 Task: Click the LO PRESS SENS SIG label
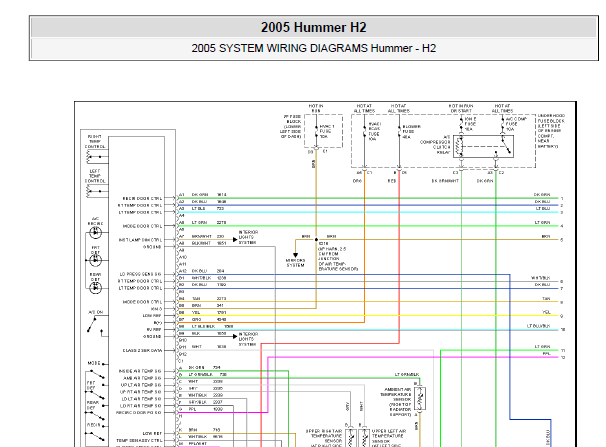(140, 274)
